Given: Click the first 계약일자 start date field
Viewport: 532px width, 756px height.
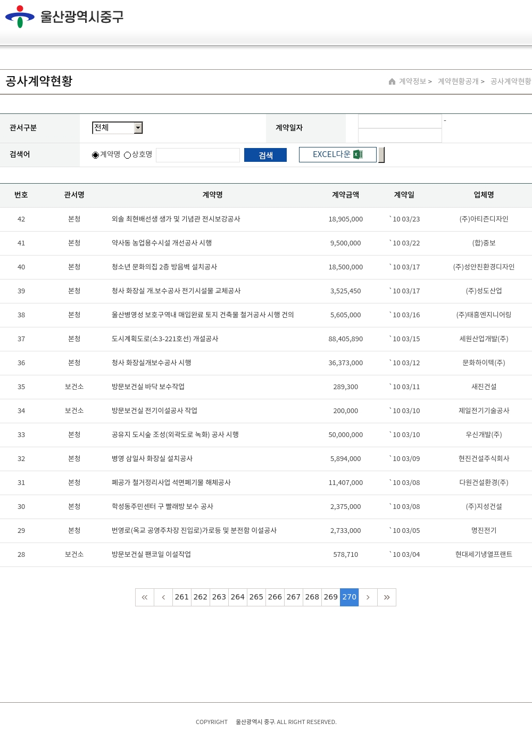Looking at the screenshot, I should tap(400, 121).
